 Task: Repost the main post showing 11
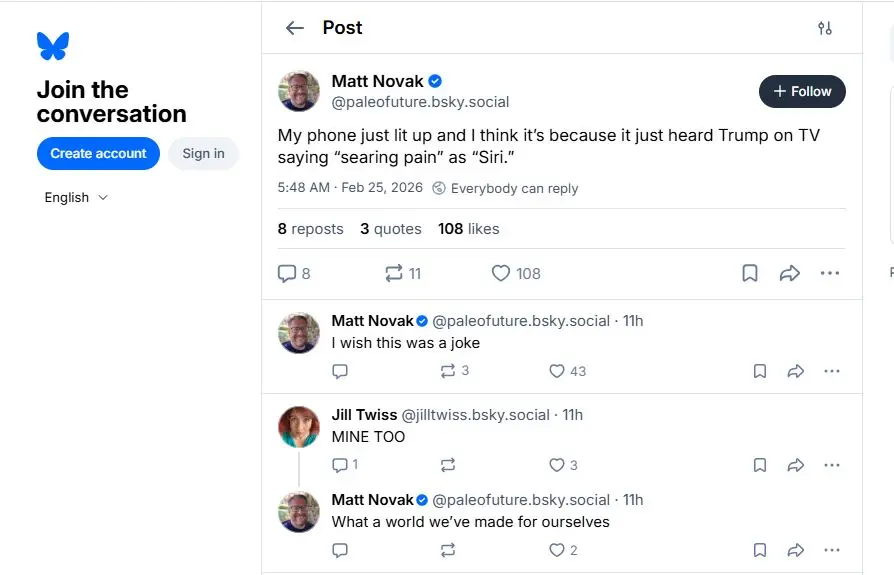pos(394,273)
